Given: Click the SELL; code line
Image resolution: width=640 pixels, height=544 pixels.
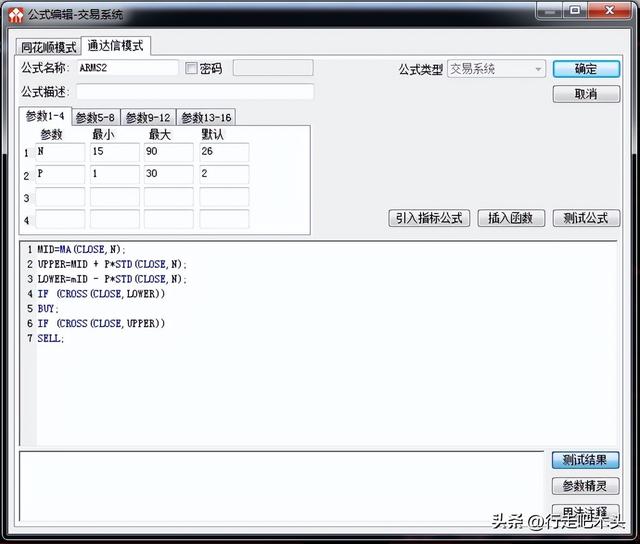Looking at the screenshot, I should tap(51, 338).
